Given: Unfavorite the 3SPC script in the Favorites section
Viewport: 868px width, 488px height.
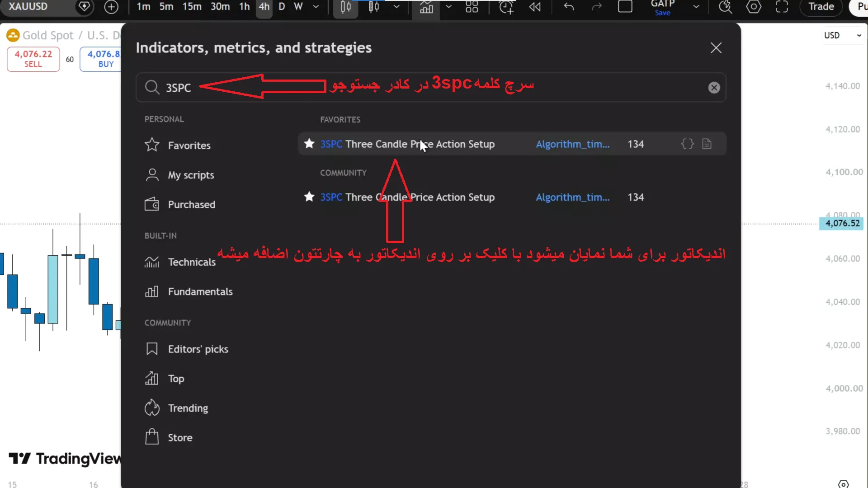Looking at the screenshot, I should 309,144.
